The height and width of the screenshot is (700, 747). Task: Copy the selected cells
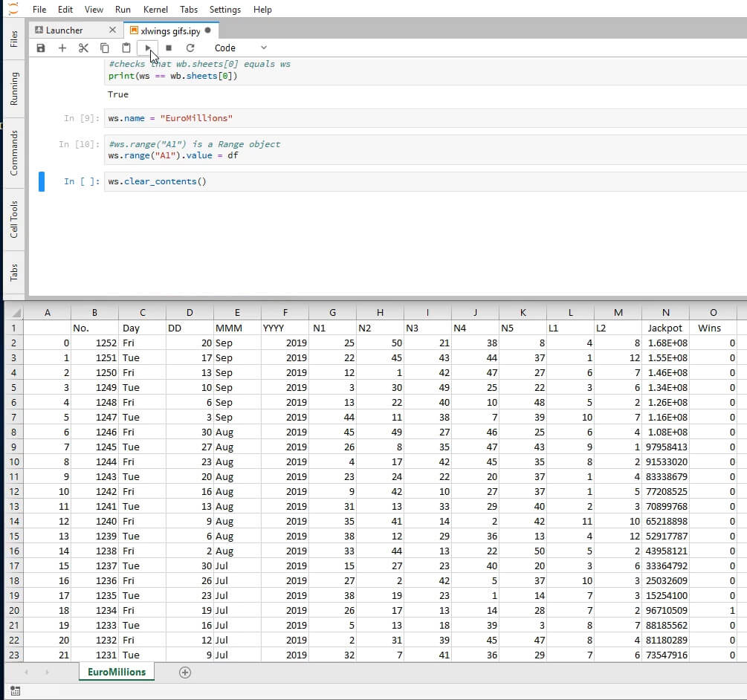[104, 48]
